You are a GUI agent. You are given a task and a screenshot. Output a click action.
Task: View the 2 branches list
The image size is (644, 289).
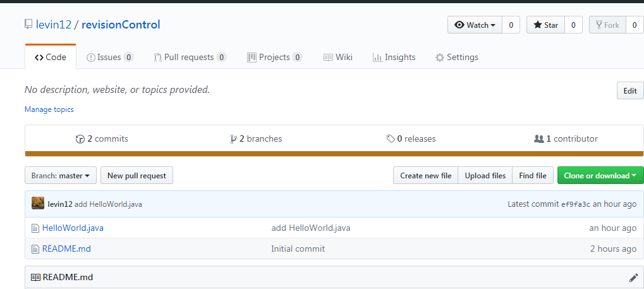(x=257, y=139)
